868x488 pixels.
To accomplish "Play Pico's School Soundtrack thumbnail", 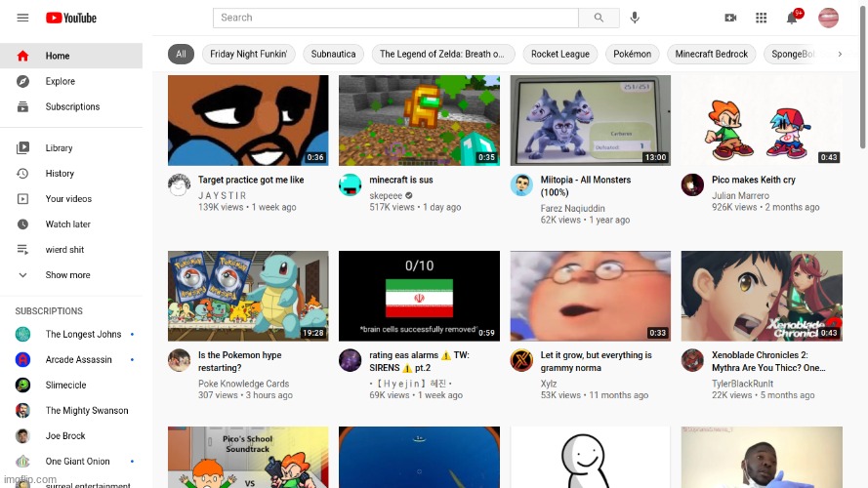I will tap(248, 457).
